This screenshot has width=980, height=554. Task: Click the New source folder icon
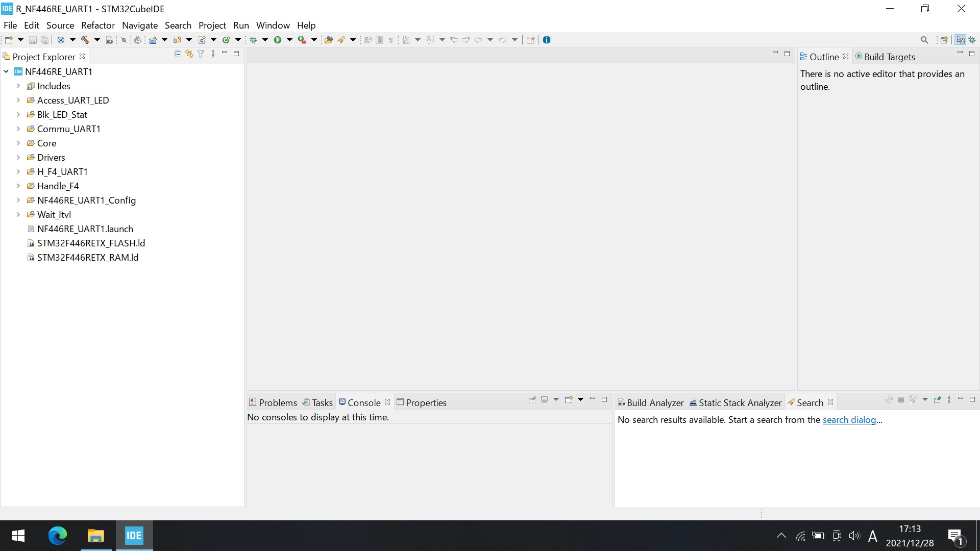(177, 40)
